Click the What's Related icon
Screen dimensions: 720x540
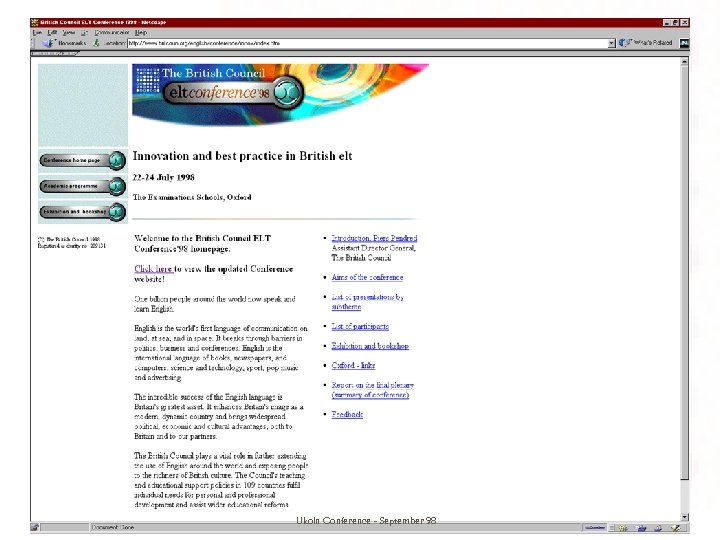pyautogui.click(x=624, y=43)
